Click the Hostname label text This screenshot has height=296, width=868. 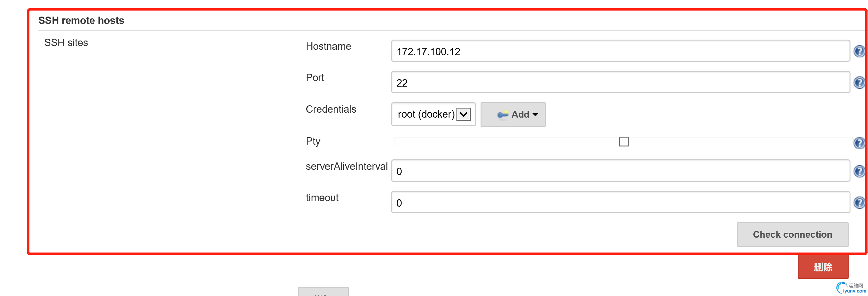tap(328, 46)
